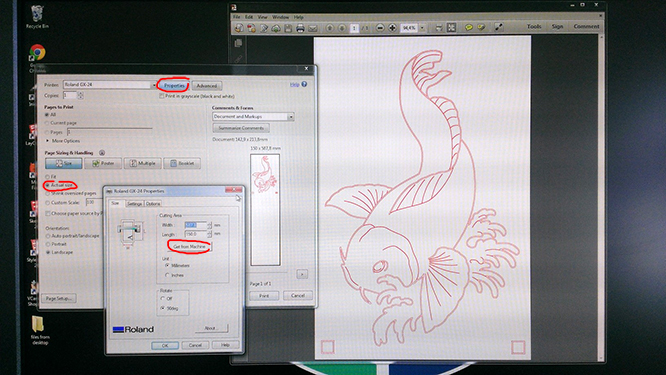Click the Get from Machine button
Image resolution: width=666 pixels, height=375 pixels.
(x=189, y=247)
